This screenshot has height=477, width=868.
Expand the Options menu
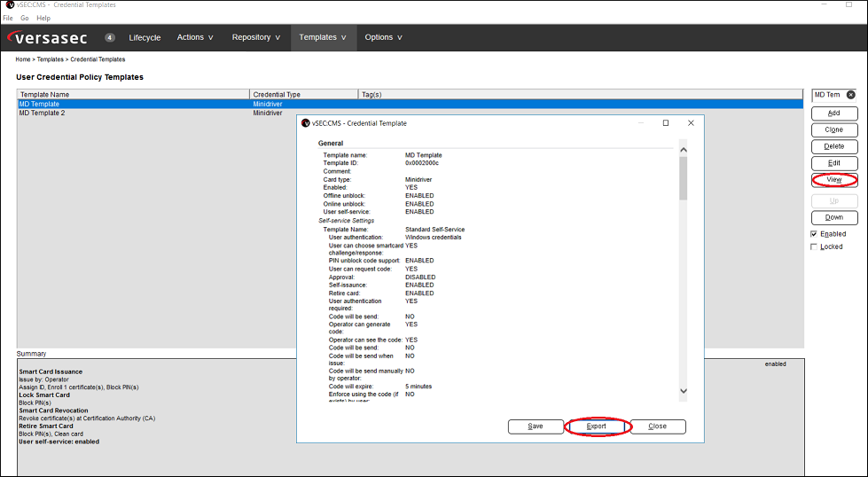[x=383, y=37]
